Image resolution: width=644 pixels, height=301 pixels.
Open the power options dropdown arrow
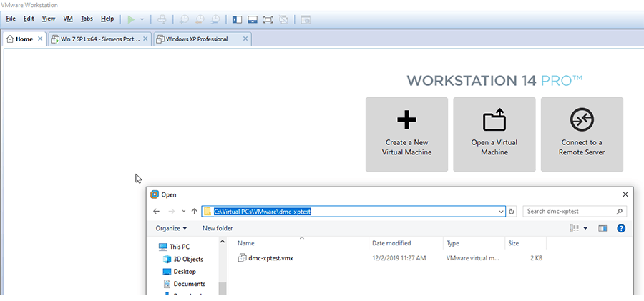click(x=142, y=19)
